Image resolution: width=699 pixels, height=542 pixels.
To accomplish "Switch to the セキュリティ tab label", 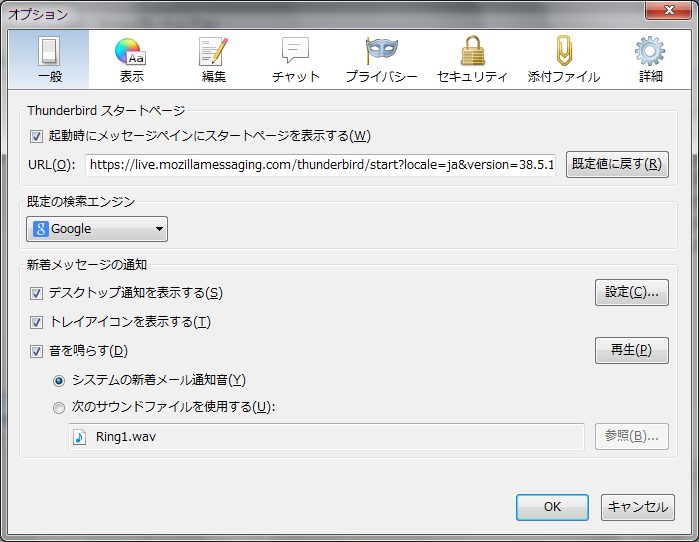I will tap(473, 77).
